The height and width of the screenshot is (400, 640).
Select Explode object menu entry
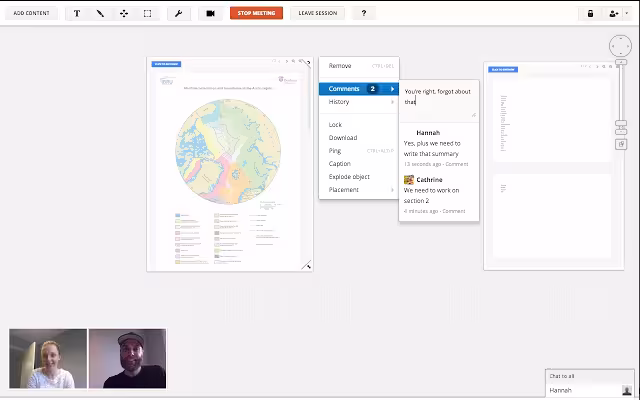[x=359, y=177]
